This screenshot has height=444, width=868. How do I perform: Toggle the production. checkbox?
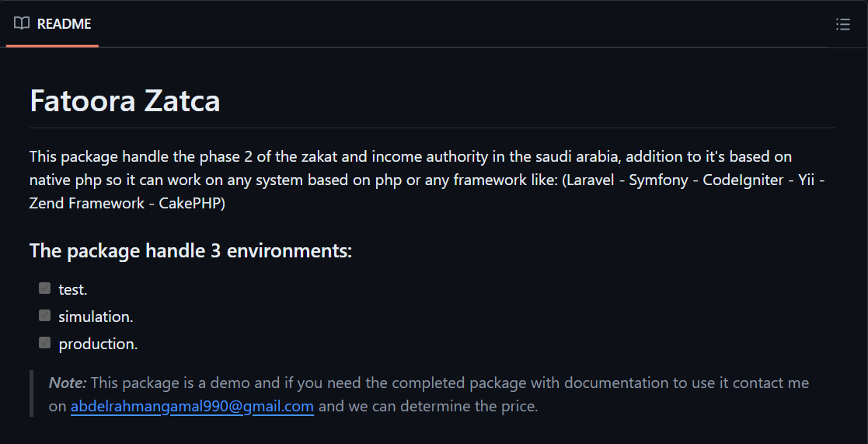(x=45, y=343)
